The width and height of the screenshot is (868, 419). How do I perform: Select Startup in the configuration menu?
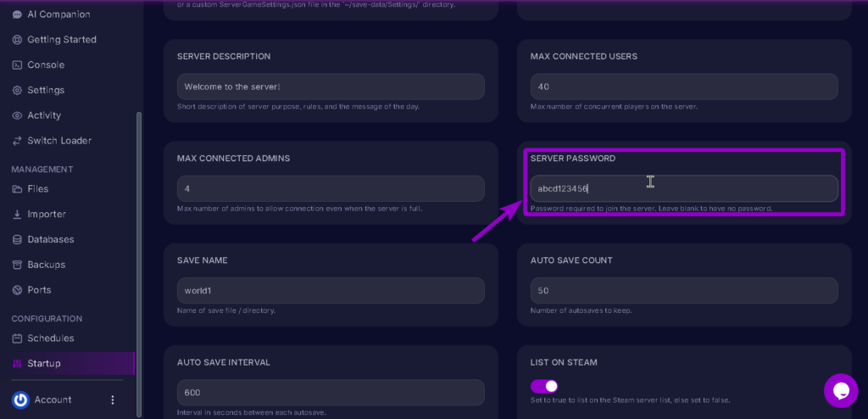click(44, 364)
